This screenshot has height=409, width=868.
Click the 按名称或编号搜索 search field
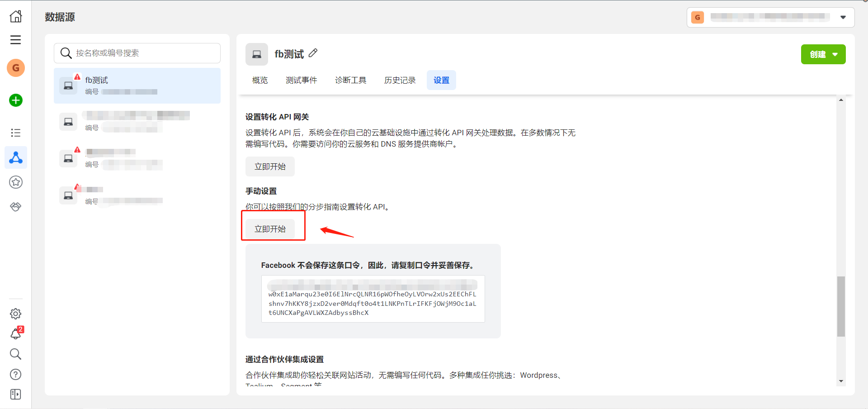click(137, 53)
